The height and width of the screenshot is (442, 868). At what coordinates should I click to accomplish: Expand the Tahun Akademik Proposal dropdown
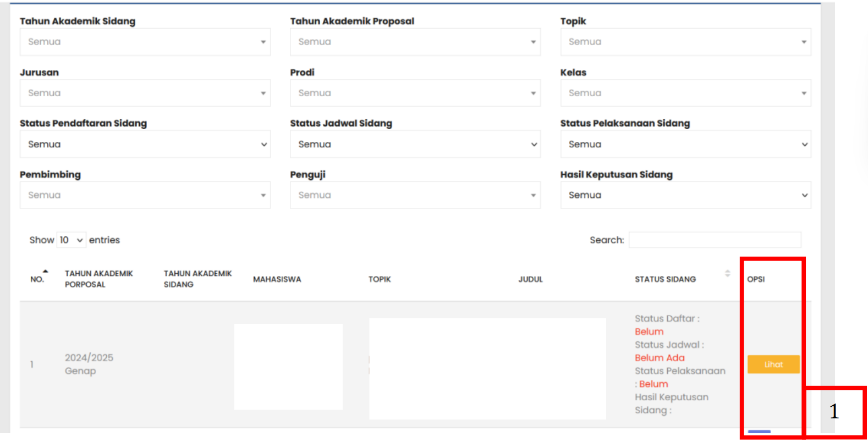(415, 42)
